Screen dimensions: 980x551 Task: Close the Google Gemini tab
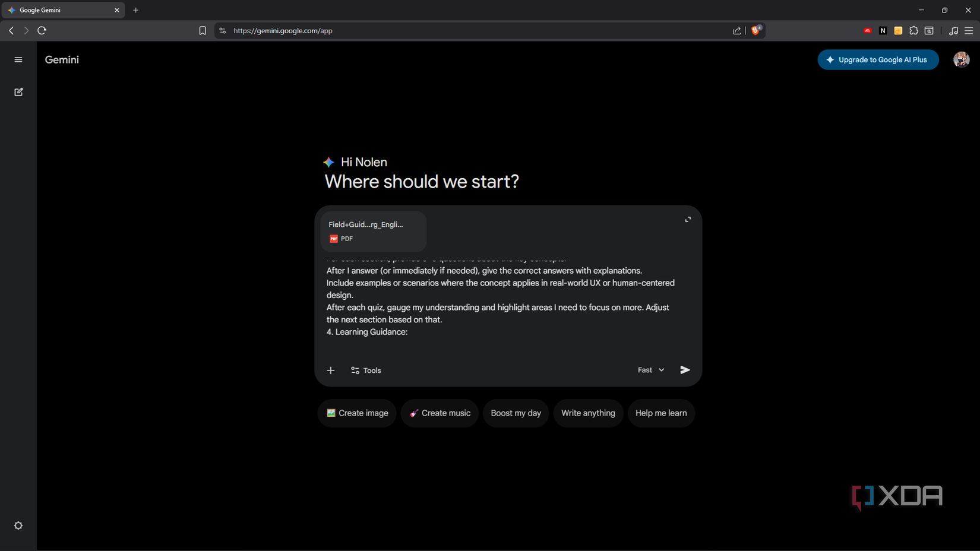pos(116,10)
